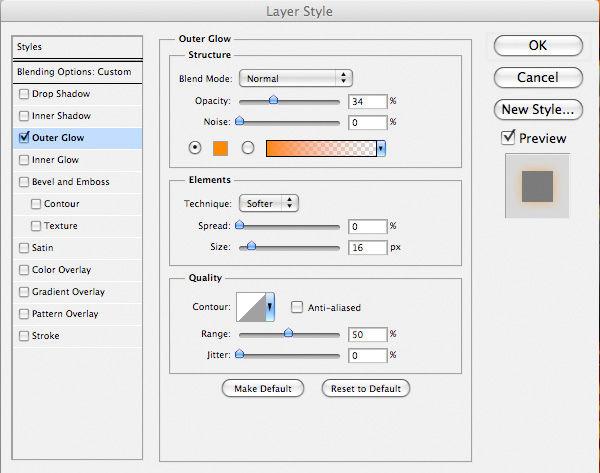Toggle the Anti-aliased checkbox

point(297,307)
